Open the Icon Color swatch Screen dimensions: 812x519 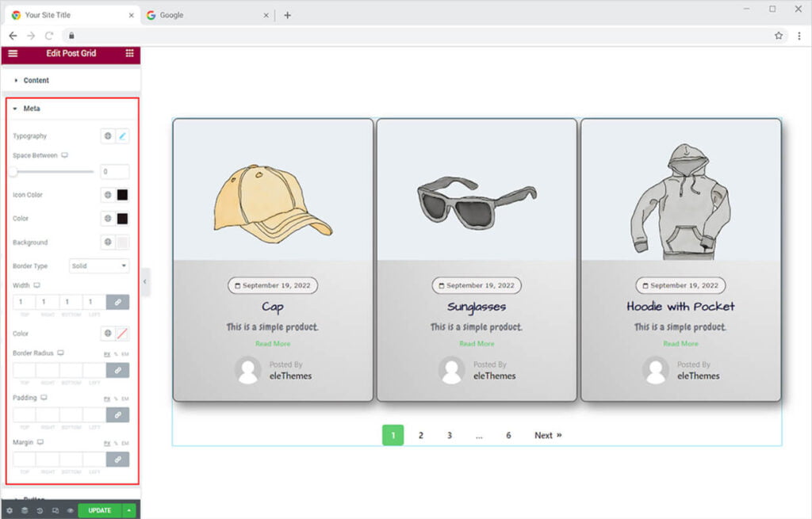123,195
